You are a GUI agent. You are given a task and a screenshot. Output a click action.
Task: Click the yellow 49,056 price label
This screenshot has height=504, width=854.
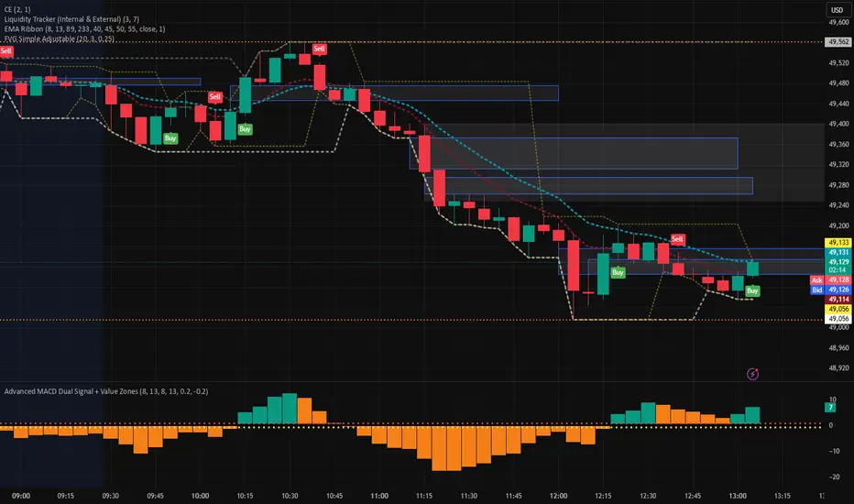[x=838, y=309]
